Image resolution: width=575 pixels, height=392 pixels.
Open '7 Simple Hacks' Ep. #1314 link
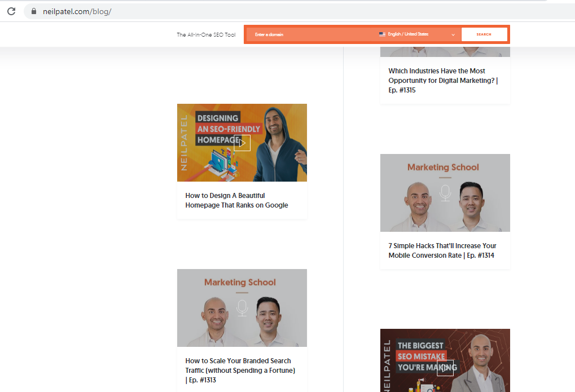442,250
